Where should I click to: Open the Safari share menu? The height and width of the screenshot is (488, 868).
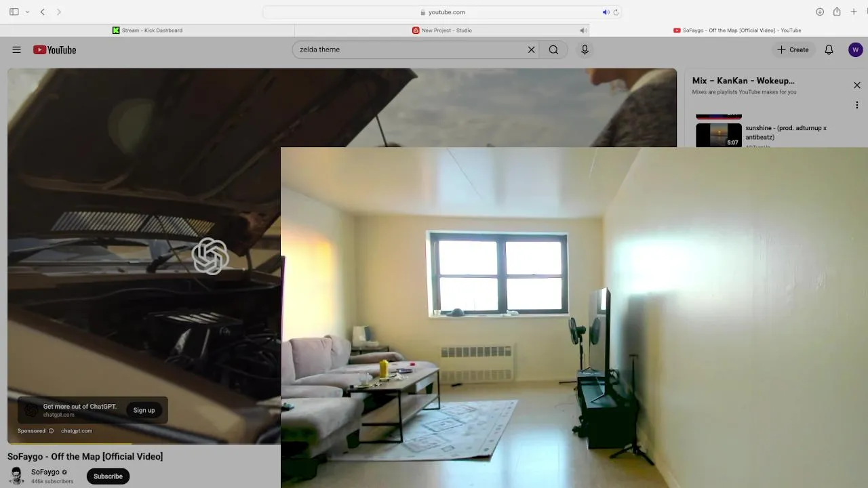[x=837, y=12]
